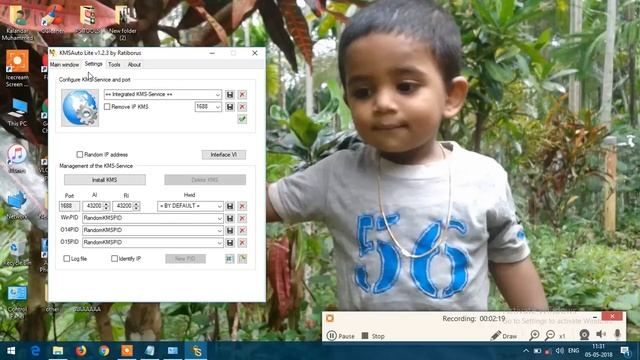The height and width of the screenshot is (360, 640).
Task: Enable the Identify IP checkbox
Action: 114,258
